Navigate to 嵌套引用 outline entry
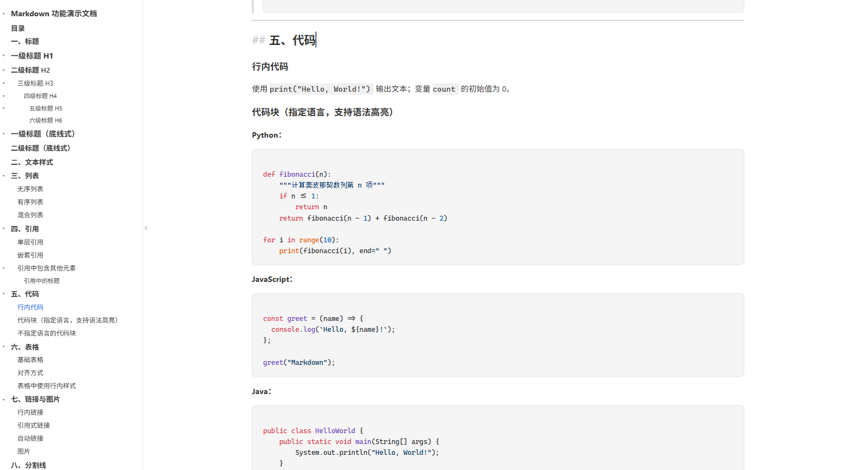 [x=30, y=255]
